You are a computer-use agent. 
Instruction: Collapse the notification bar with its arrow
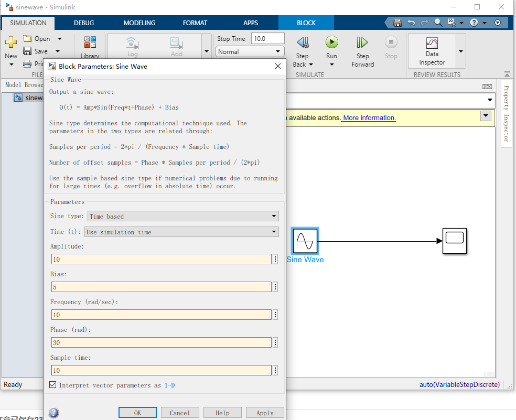coord(486,116)
